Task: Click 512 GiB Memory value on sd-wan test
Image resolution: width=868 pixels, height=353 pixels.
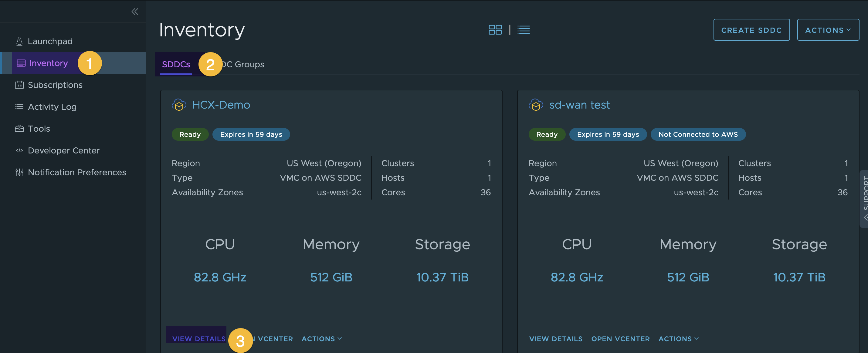Action: 688,277
